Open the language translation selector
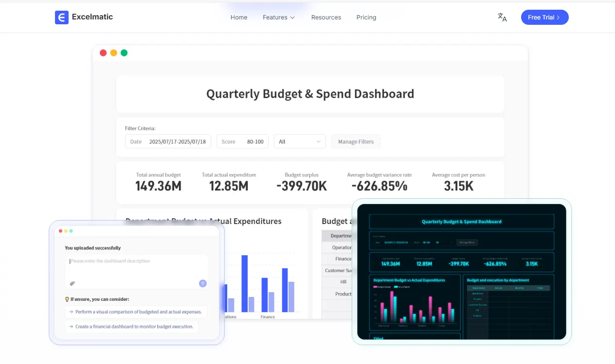The width and height of the screenshot is (615, 364). [x=502, y=17]
